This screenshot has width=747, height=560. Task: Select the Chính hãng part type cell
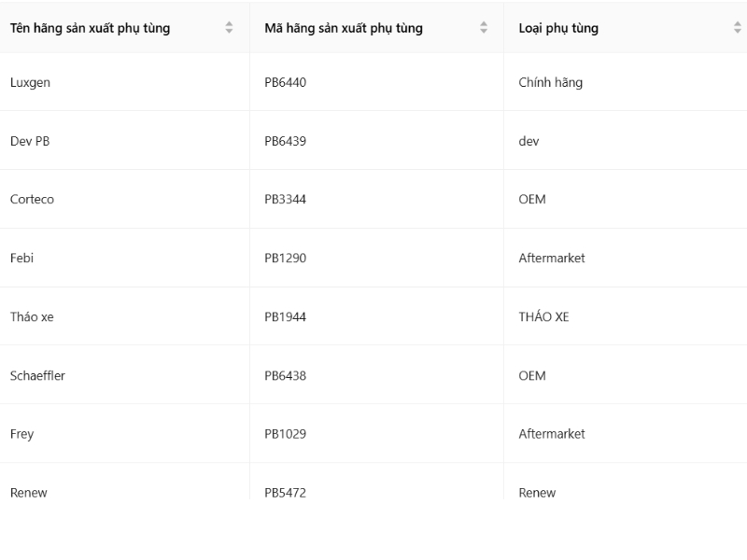coord(550,82)
